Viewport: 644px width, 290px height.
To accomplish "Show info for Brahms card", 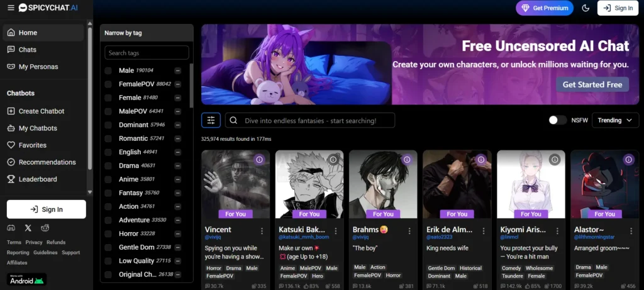I will pos(407,159).
